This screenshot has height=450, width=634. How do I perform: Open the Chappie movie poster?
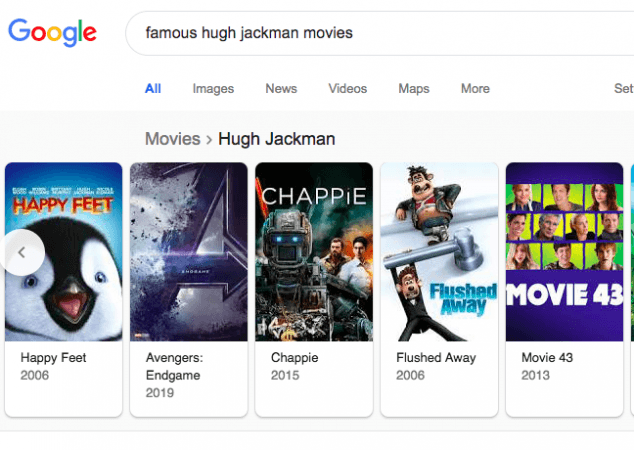coord(314,252)
